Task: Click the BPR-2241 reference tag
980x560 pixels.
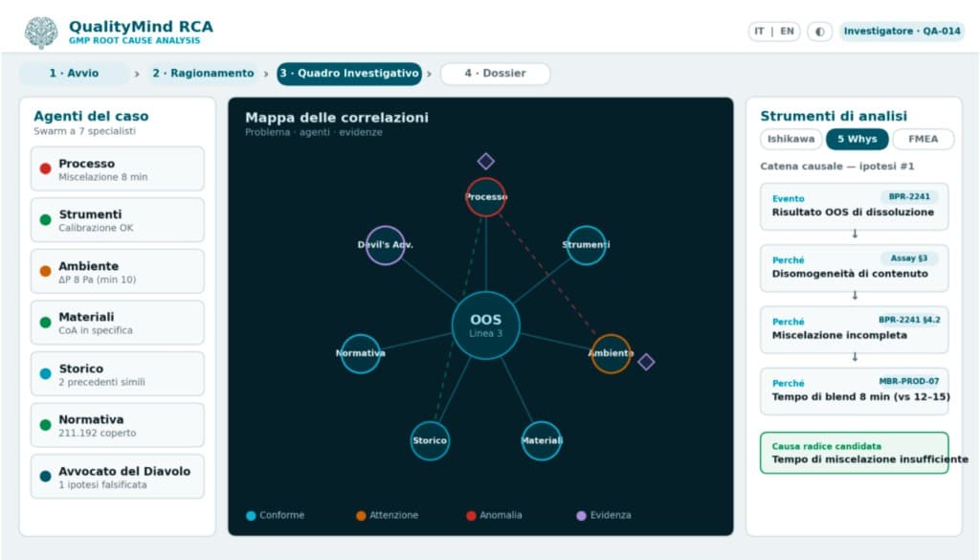Action: click(x=909, y=197)
